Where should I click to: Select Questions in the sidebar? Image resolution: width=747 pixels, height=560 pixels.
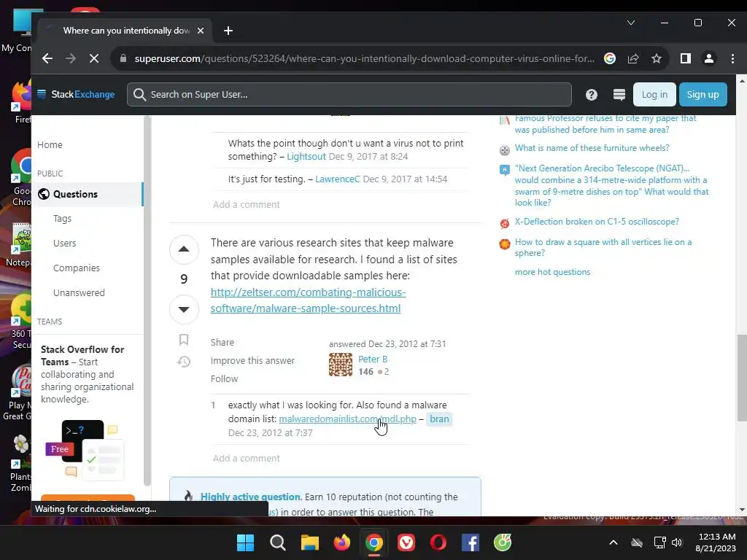click(x=88, y=194)
